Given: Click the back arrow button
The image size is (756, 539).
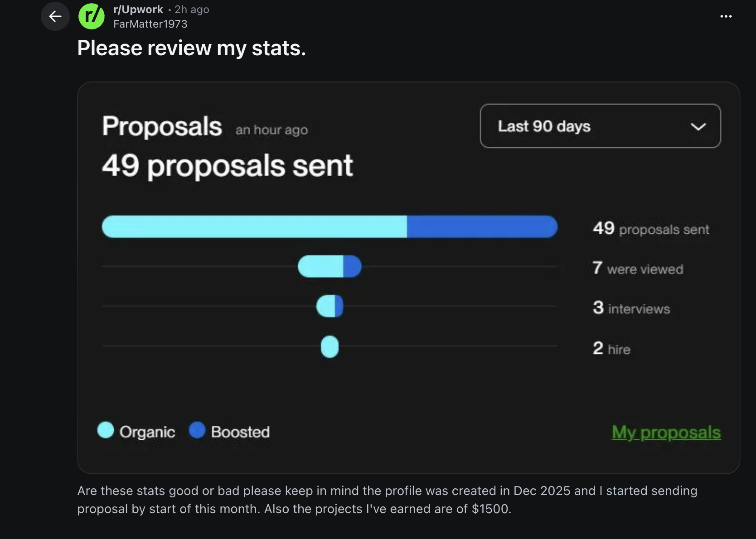Looking at the screenshot, I should click(55, 16).
